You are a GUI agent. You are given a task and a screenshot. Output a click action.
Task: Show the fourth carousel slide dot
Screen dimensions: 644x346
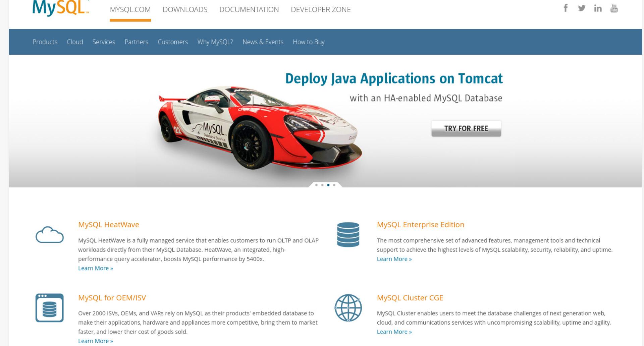click(x=334, y=185)
